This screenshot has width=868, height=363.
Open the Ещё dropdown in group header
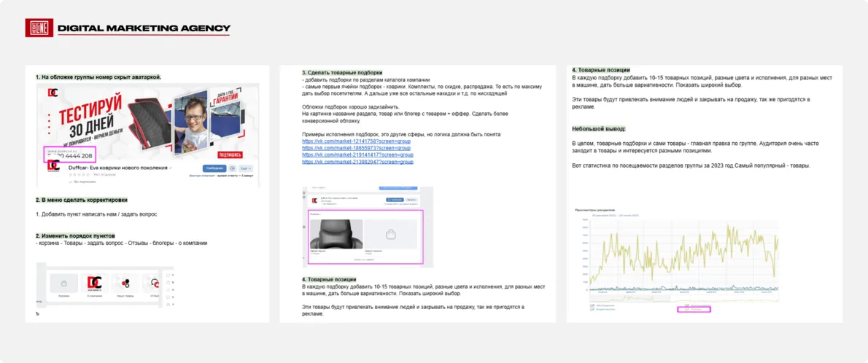pos(246,168)
